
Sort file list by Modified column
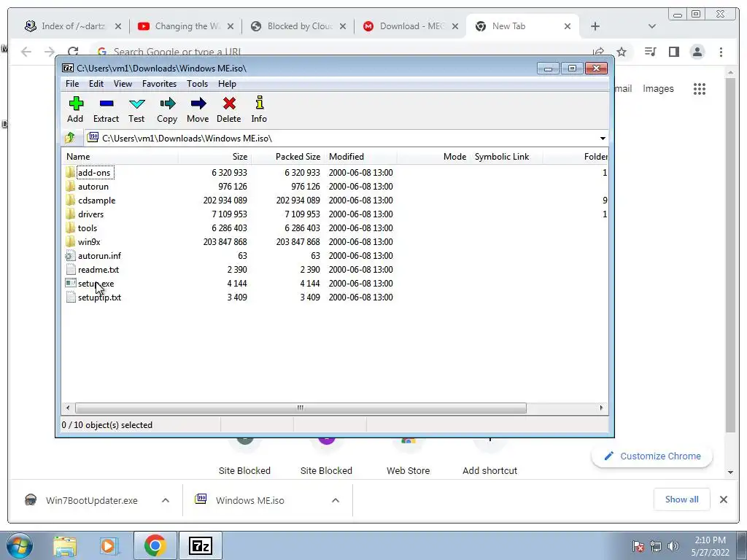360,157
